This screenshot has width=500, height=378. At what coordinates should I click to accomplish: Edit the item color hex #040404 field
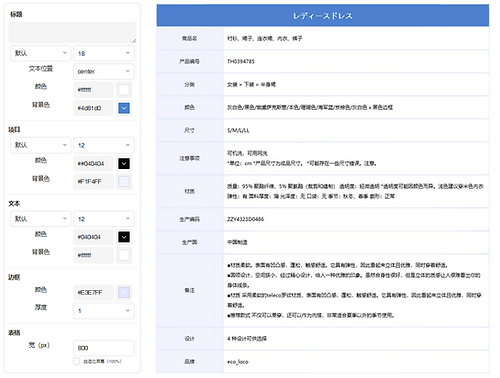coord(94,163)
